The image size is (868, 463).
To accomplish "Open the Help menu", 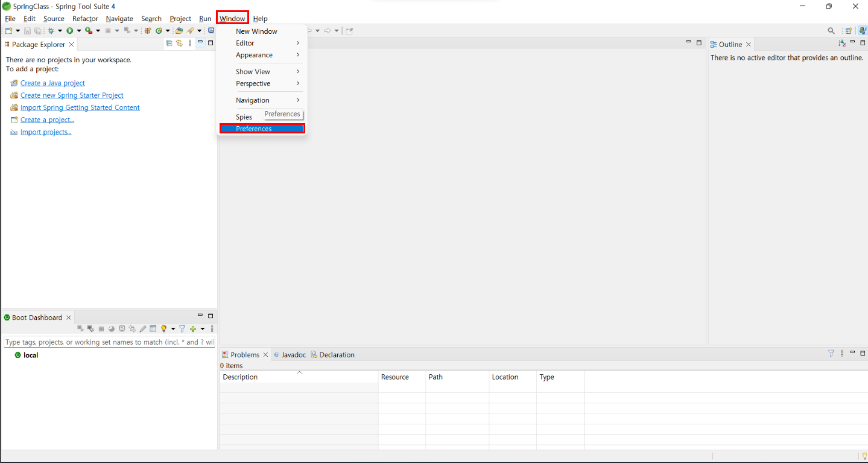I will [260, 19].
